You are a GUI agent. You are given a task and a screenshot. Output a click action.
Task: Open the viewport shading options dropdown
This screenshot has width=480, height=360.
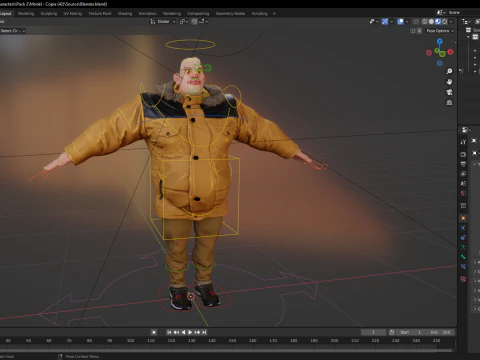(451, 22)
